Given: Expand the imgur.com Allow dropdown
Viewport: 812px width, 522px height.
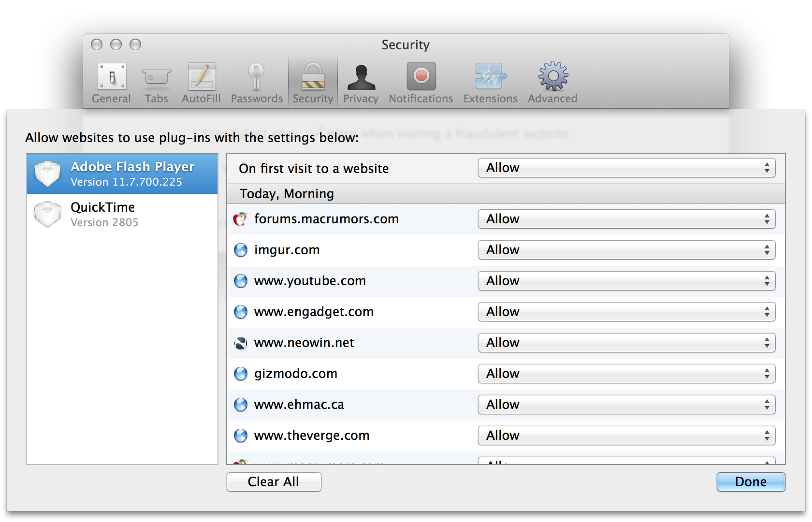Looking at the screenshot, I should point(626,250).
